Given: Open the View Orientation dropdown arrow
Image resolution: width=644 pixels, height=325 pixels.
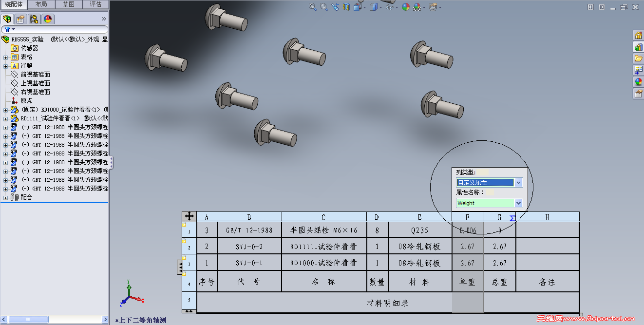Looking at the screenshot, I should 364,7.
